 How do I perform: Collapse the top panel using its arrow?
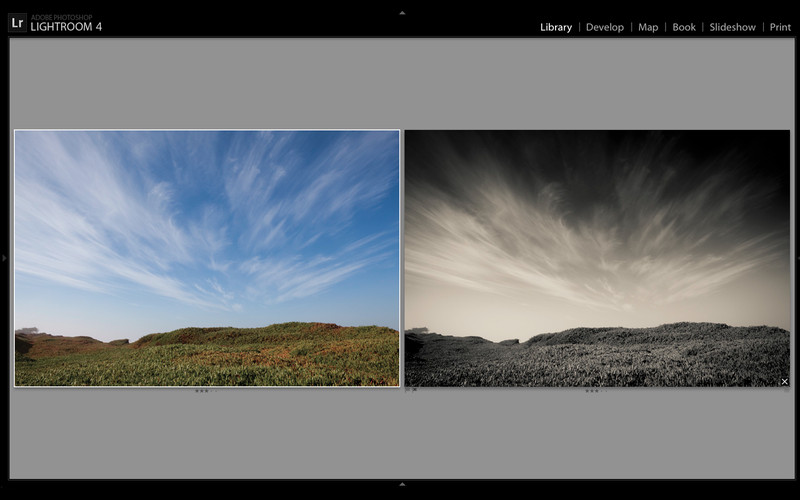click(402, 12)
